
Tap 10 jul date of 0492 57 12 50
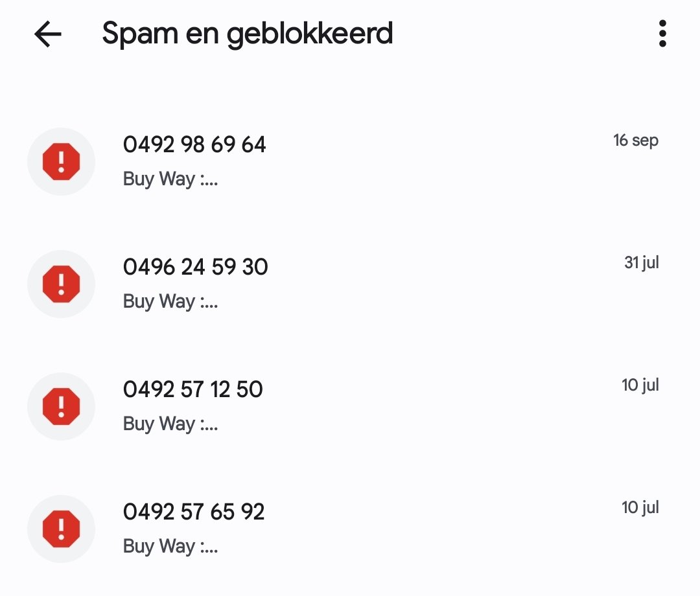[640, 385]
